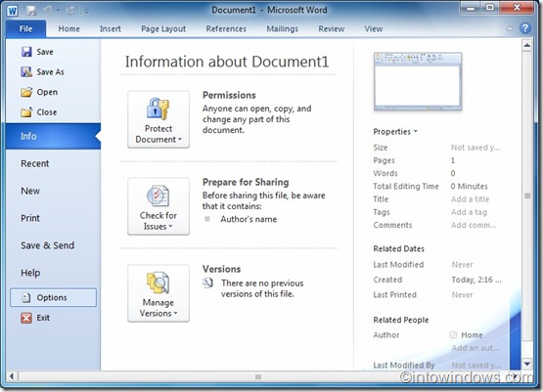Image resolution: width=543 pixels, height=392 pixels.
Task: Go to the References tab
Action: (x=226, y=28)
